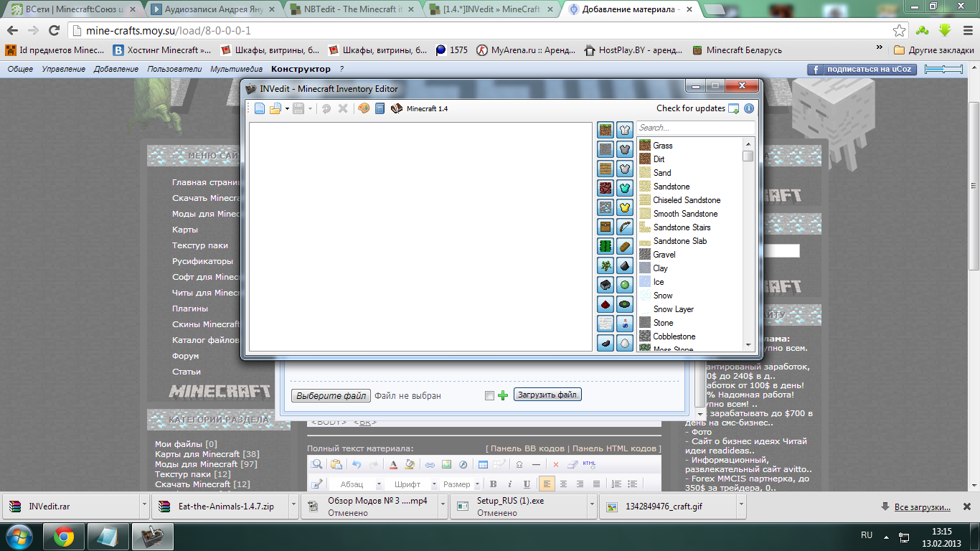Screen dimensions: 980x551
Task: Select the diamond chestplate category button
Action: click(x=625, y=188)
